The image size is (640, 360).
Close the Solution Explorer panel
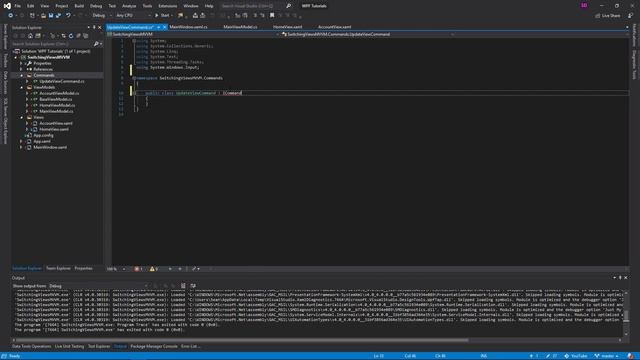click(100, 27)
